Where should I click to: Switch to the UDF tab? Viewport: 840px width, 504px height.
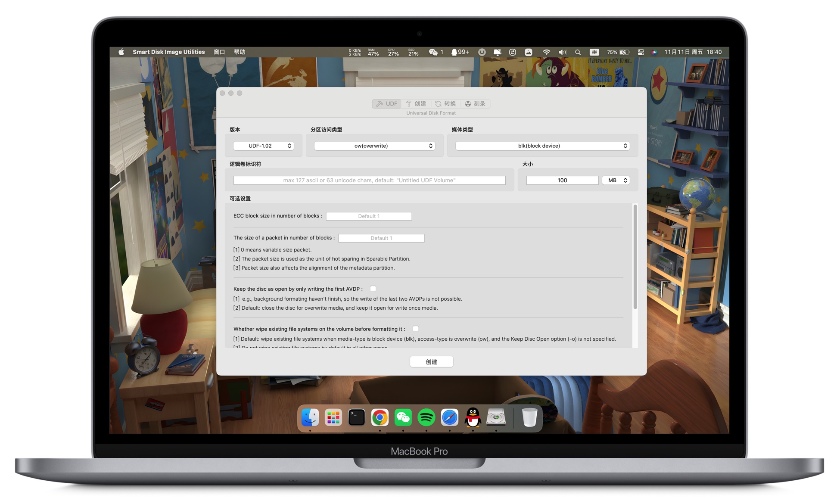tap(387, 104)
